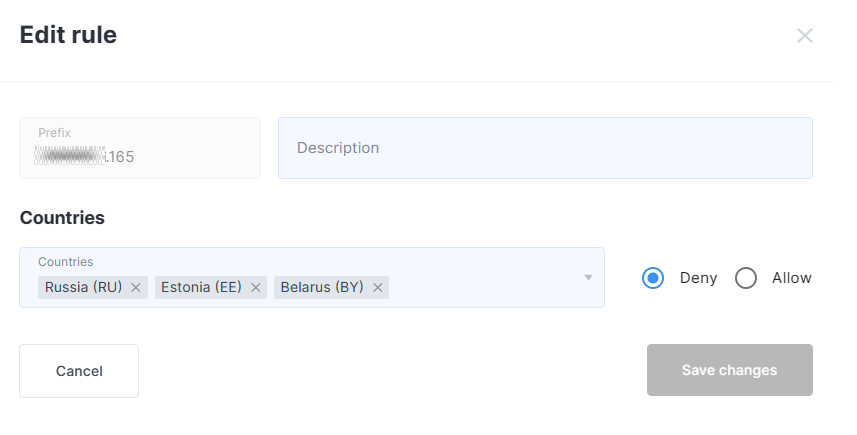Click the Deny label text
857x435 pixels.
click(x=698, y=278)
